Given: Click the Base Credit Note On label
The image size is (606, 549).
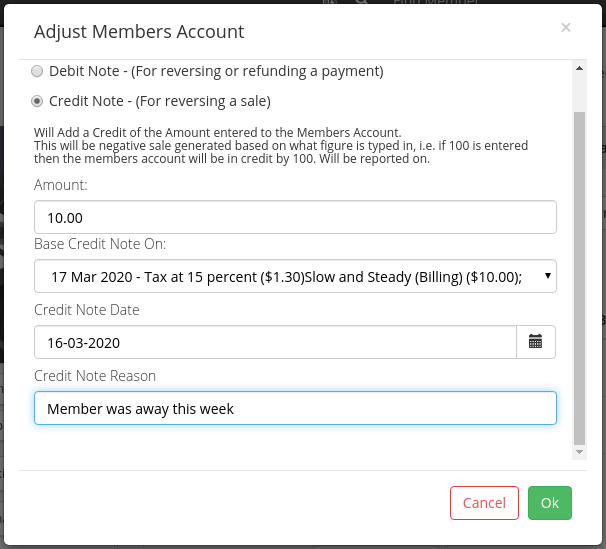Looking at the screenshot, I should point(100,244).
